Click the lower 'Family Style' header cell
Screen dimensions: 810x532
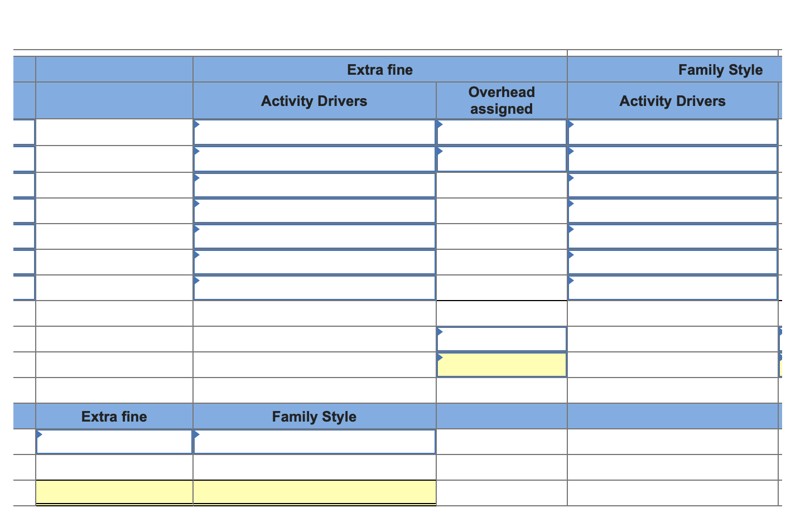point(314,417)
